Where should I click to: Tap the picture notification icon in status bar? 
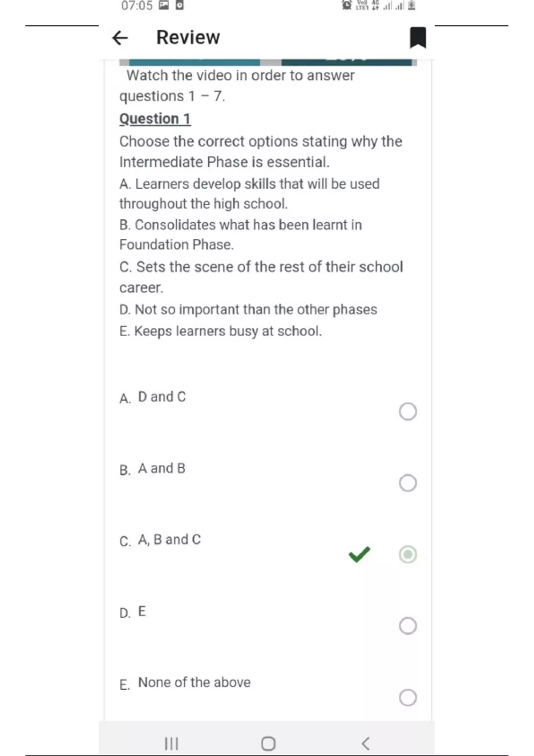pyautogui.click(x=164, y=5)
